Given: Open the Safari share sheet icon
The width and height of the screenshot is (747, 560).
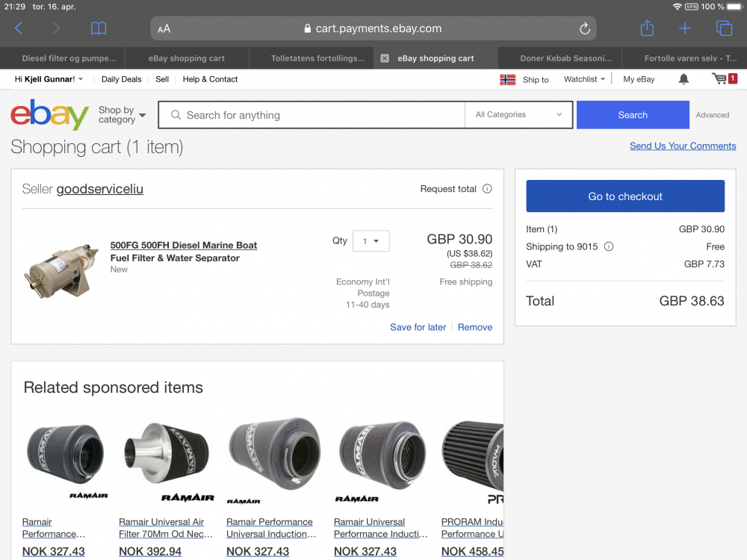Looking at the screenshot, I should (x=647, y=28).
